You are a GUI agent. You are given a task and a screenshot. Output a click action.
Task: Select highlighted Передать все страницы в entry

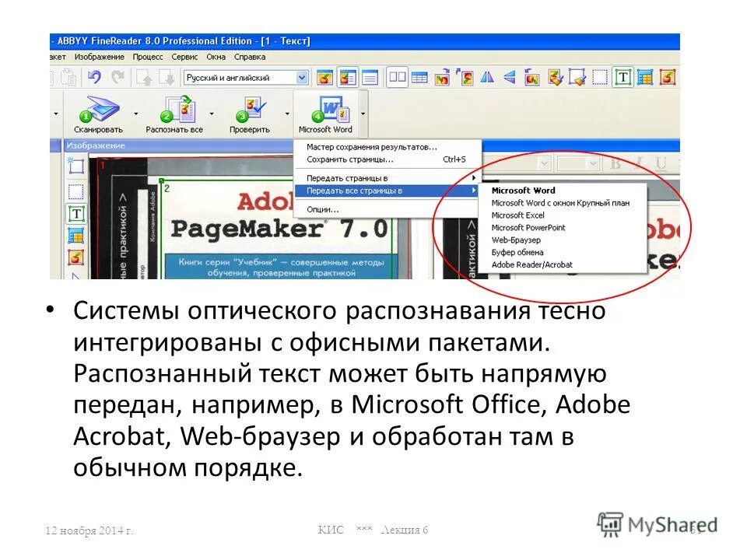pos(388,191)
